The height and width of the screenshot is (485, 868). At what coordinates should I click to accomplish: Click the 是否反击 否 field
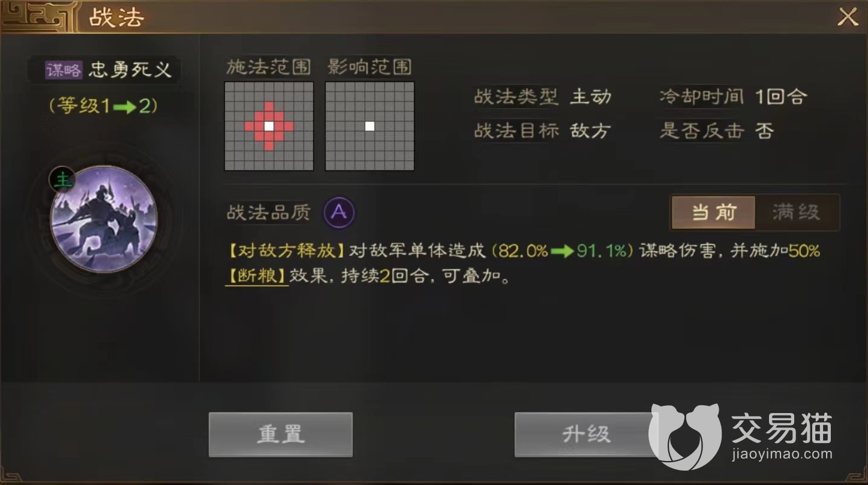click(717, 131)
